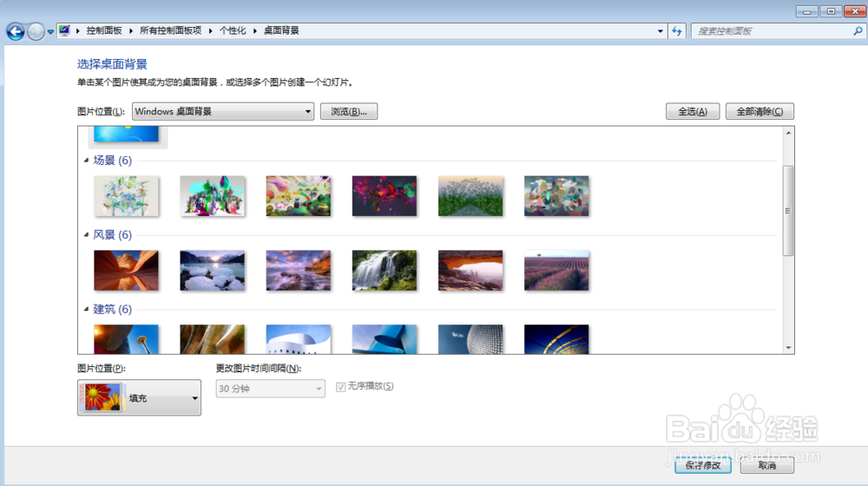Click the 全选(A) button
The width and height of the screenshot is (868, 486).
(x=693, y=111)
